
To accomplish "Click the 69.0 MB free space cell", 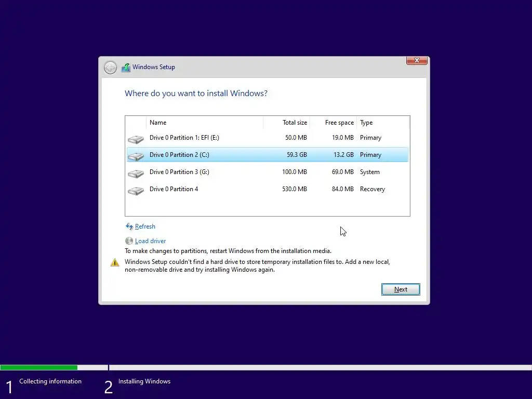I will [343, 172].
